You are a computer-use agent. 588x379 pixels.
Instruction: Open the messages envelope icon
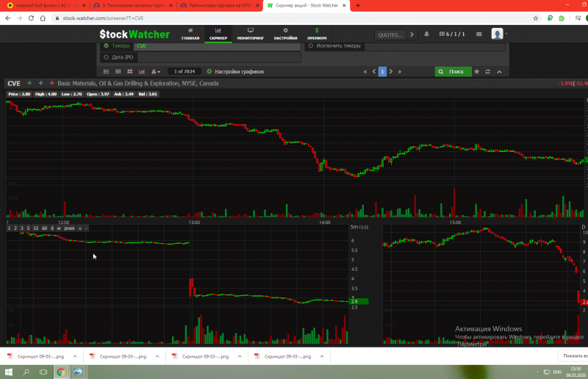pyautogui.click(x=479, y=34)
